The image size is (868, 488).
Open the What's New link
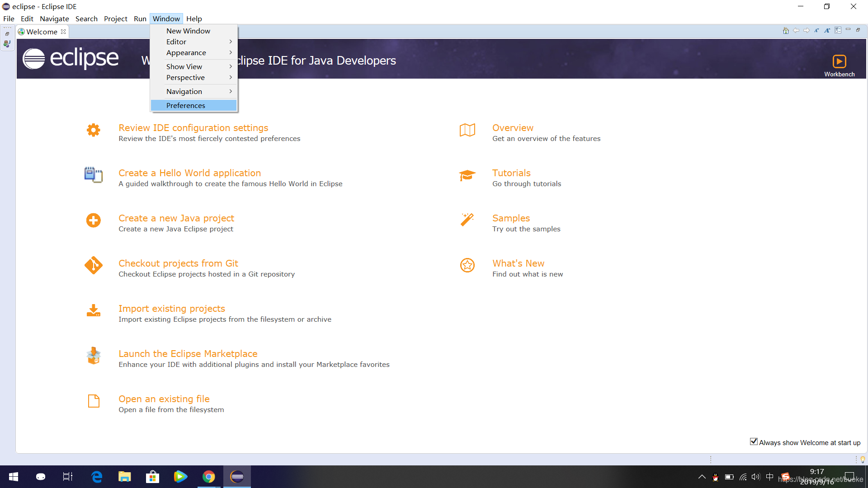pyautogui.click(x=518, y=263)
